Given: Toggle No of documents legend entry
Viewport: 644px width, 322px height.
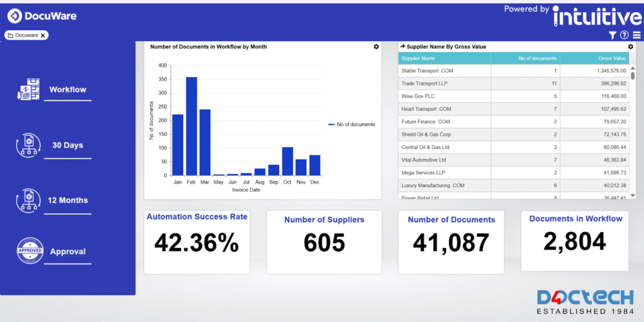Looking at the screenshot, I should coord(352,125).
